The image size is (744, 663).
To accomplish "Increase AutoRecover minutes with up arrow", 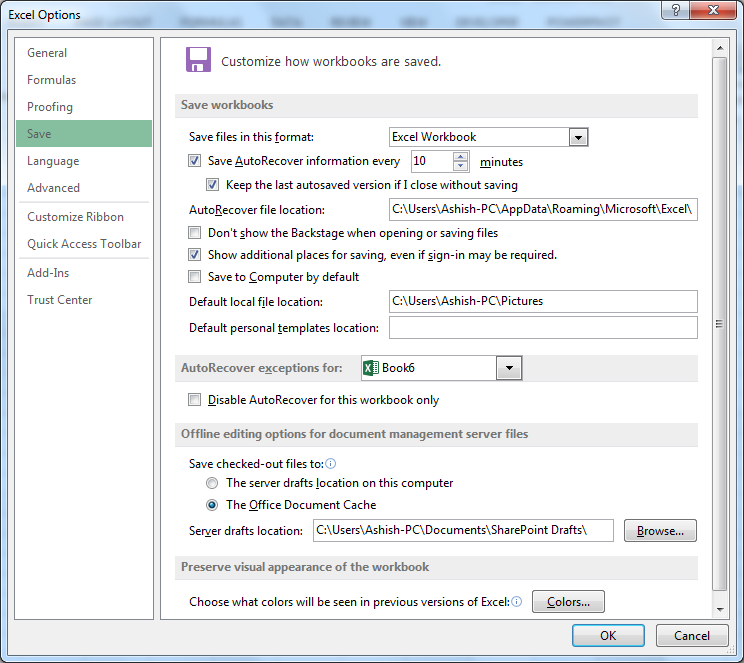I will click(460, 156).
